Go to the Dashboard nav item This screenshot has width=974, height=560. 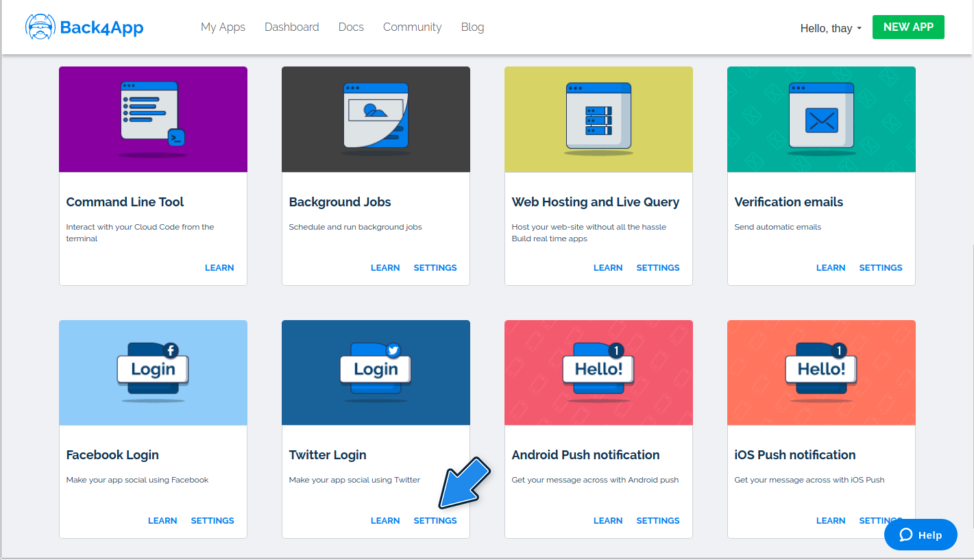292,27
